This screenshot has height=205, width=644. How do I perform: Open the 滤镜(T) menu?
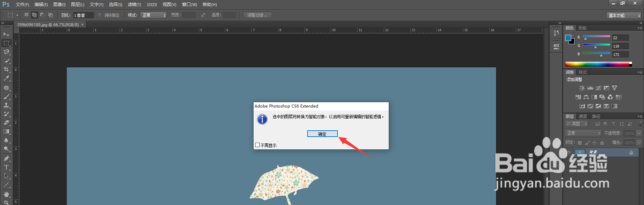coord(134,5)
